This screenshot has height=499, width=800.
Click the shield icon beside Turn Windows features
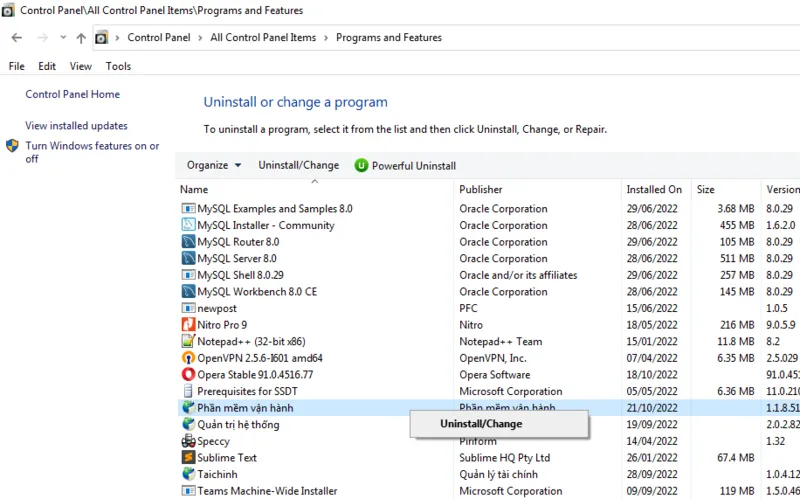pyautogui.click(x=12, y=146)
